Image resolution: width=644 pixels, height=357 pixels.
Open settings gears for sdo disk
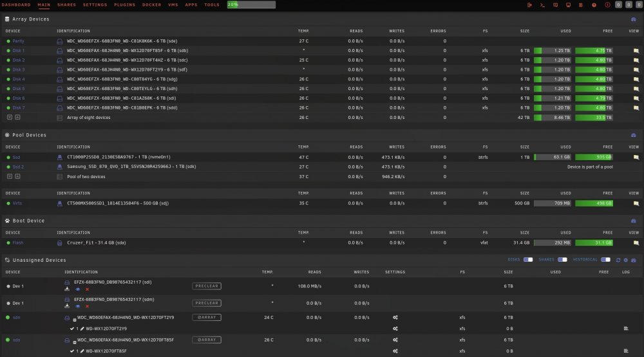click(395, 340)
